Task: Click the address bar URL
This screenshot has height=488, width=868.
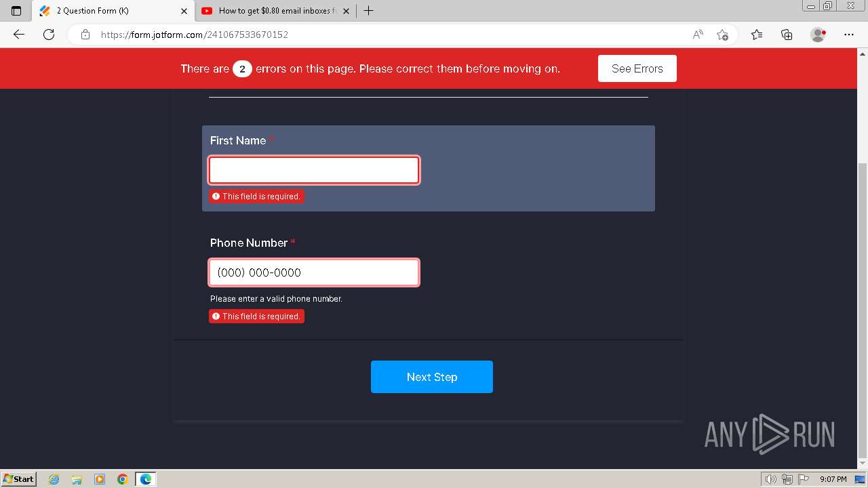Action: (195, 35)
